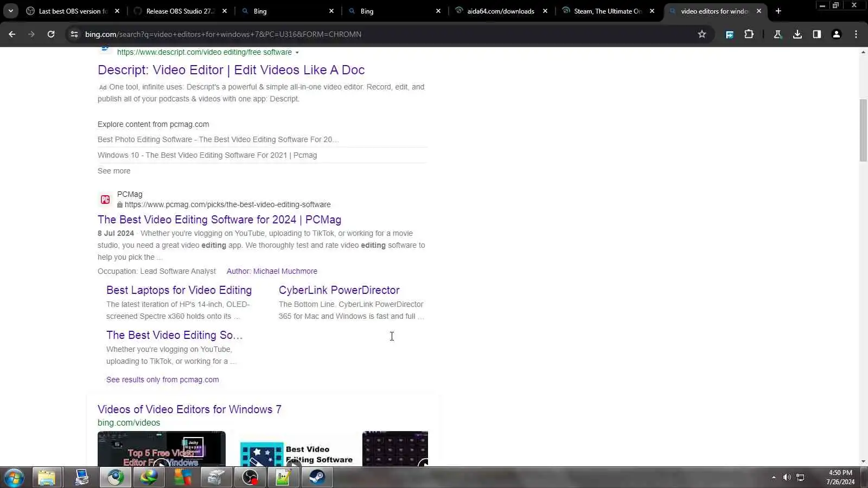Open the tab search dropdown chevron
868x488 pixels.
coord(11,11)
